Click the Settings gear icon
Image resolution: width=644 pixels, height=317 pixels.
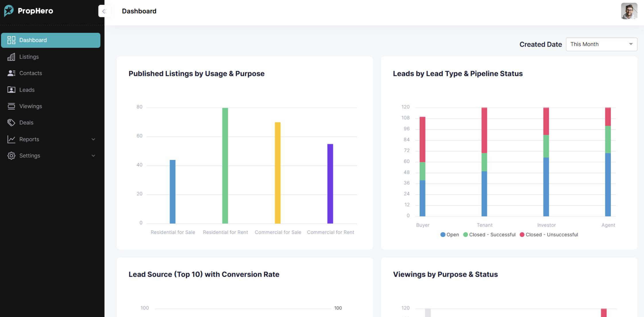coord(11,155)
